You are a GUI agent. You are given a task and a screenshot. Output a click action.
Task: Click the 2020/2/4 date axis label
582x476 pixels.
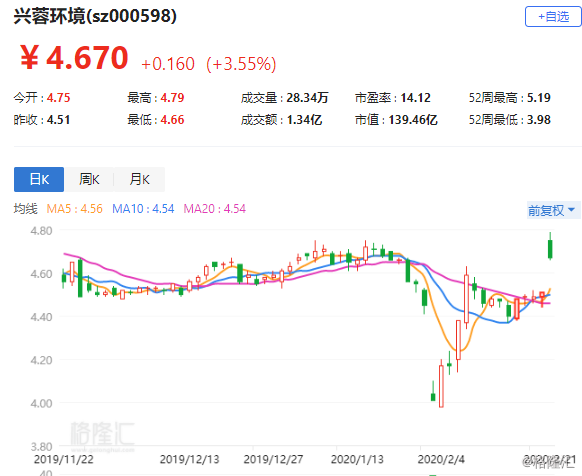441,459
